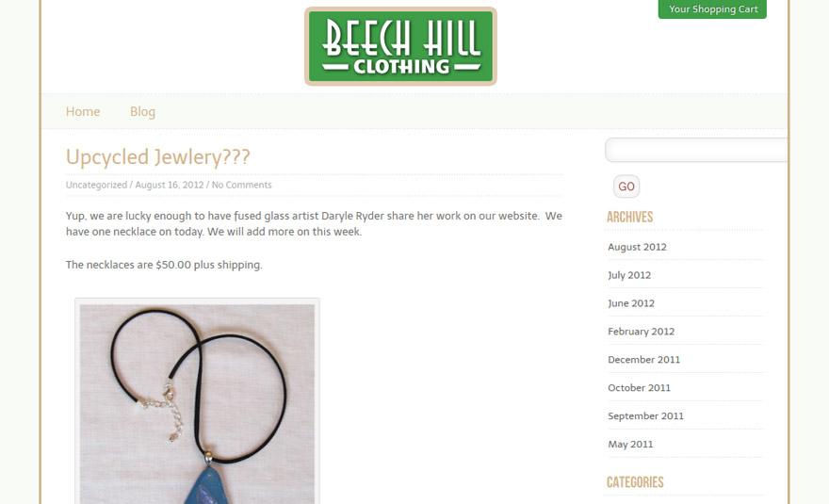Image resolution: width=829 pixels, height=504 pixels.
Task: Go to the Home page
Action: point(83,111)
